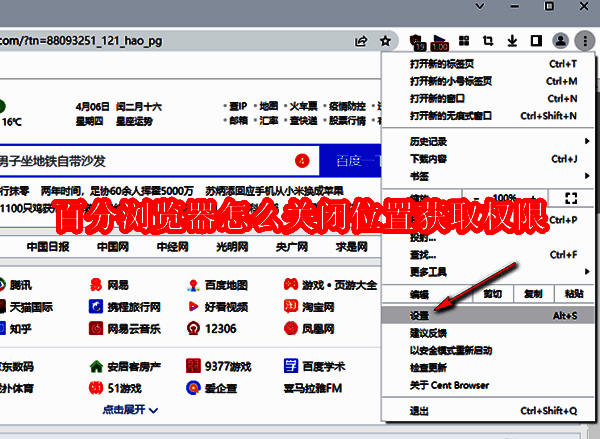
Task: Bookmark this page with the star icon
Action: 385,41
